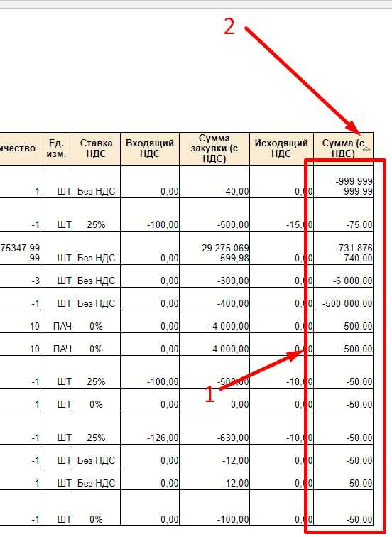
Task: Select the cell with -999 999 999,99
Action: pyautogui.click(x=344, y=182)
